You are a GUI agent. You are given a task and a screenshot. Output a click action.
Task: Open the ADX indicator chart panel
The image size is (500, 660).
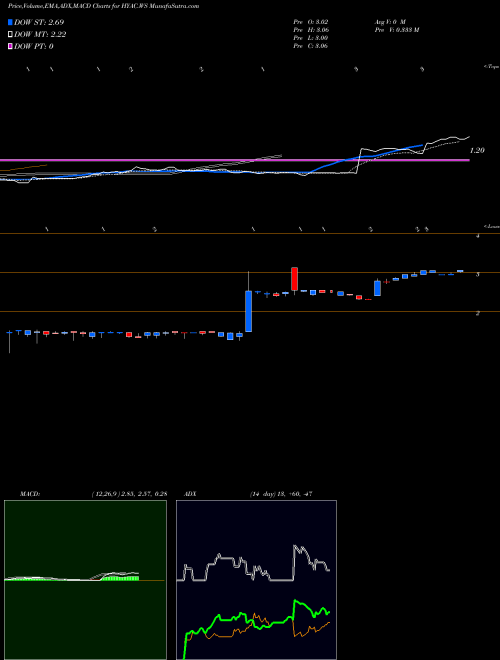tap(256, 580)
